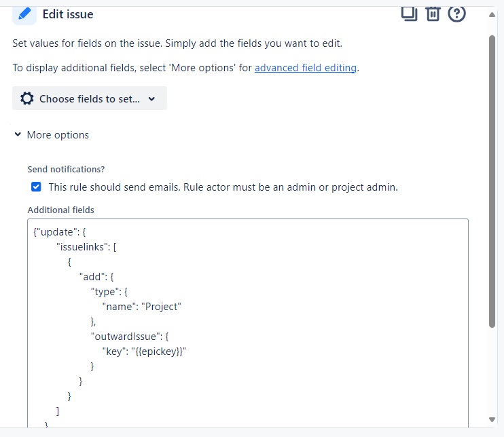Click the "This rule should send emails" text

(223, 187)
